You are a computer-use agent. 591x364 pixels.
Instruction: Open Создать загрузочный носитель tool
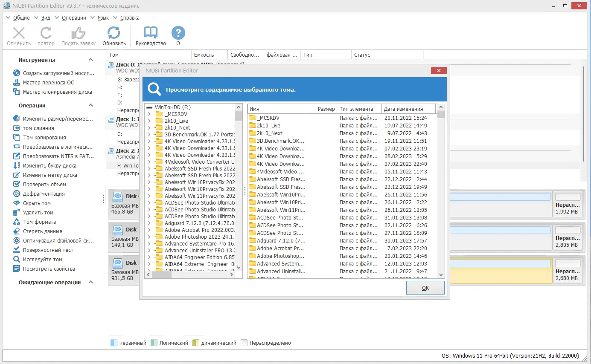coord(54,73)
